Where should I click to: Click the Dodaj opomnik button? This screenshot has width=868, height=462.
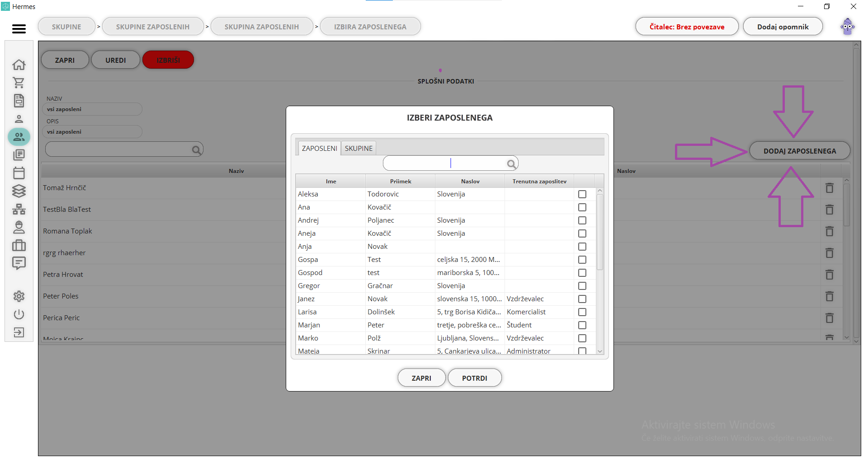pyautogui.click(x=783, y=27)
